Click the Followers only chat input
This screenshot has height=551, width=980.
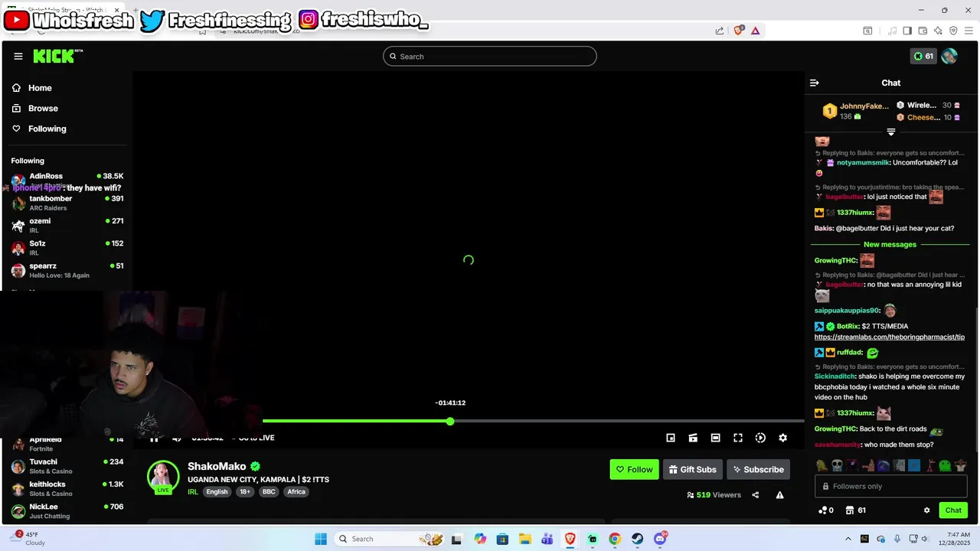[x=891, y=486]
